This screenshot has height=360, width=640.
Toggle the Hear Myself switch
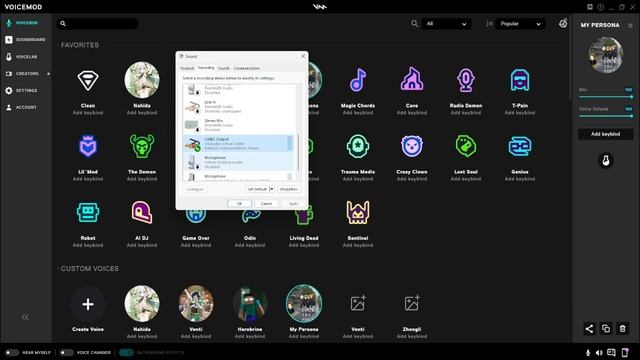coord(11,353)
